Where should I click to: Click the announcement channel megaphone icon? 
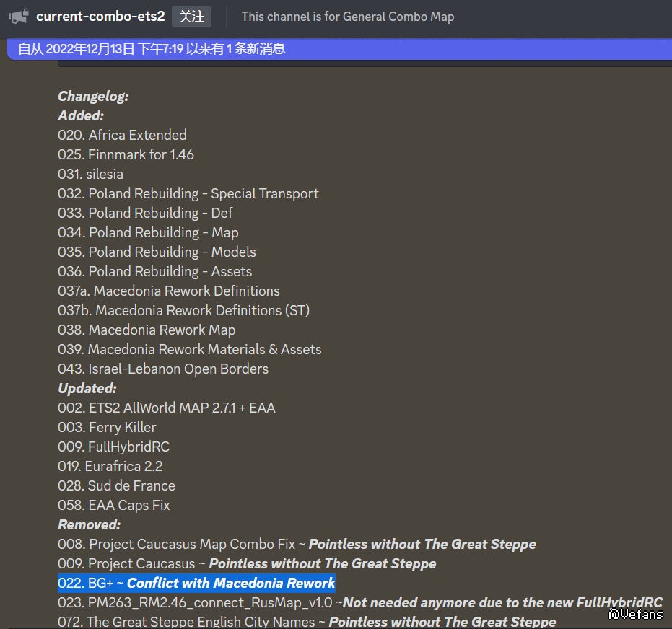click(x=19, y=17)
